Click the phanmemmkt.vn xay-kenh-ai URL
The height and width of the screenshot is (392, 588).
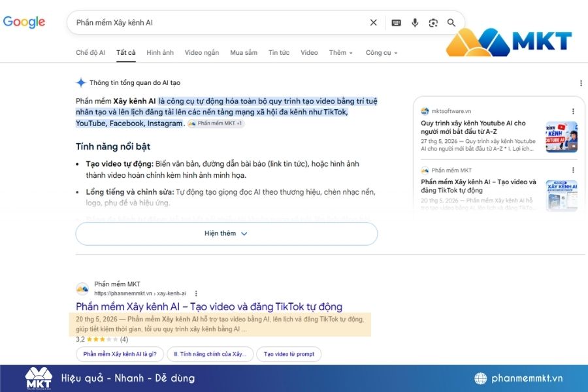(140, 293)
